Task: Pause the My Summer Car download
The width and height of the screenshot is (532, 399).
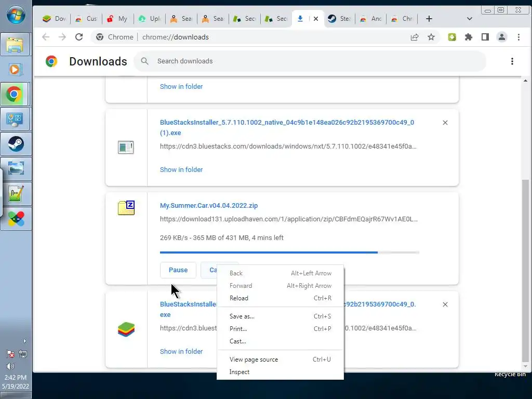Action: [x=178, y=270]
